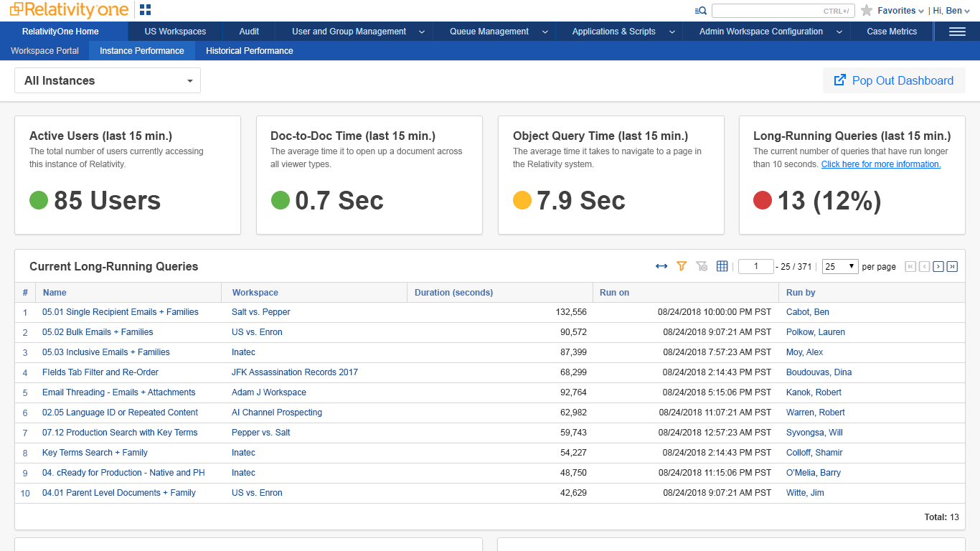The width and height of the screenshot is (980, 551).
Task: Go to first page of queries
Action: (x=910, y=266)
